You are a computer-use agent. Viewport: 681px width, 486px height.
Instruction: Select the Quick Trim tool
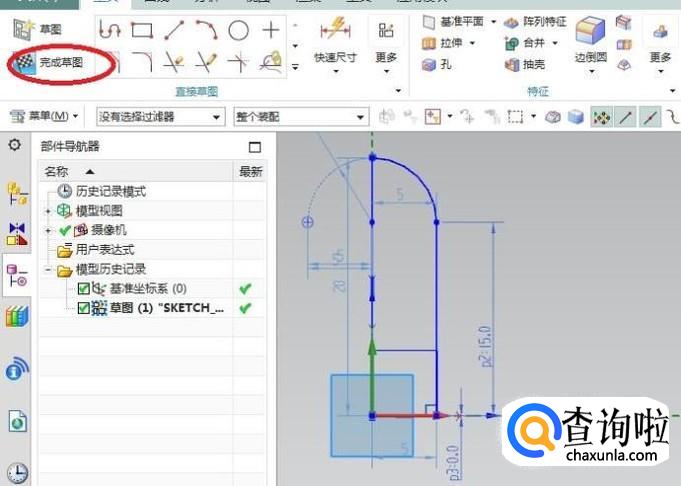[x=174, y=62]
